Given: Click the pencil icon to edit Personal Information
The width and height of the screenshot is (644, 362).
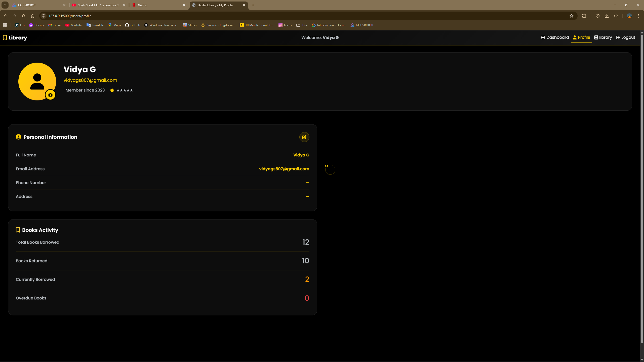Looking at the screenshot, I should tap(304, 137).
